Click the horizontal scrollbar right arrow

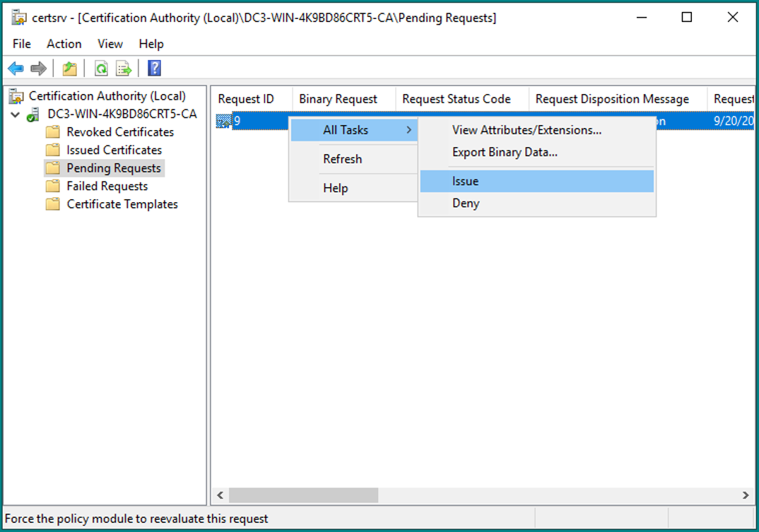click(x=746, y=495)
